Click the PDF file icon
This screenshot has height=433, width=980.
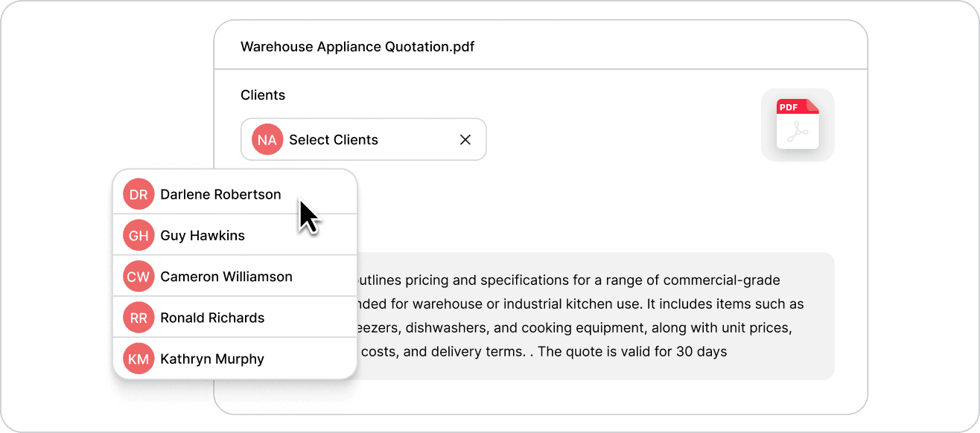[798, 125]
